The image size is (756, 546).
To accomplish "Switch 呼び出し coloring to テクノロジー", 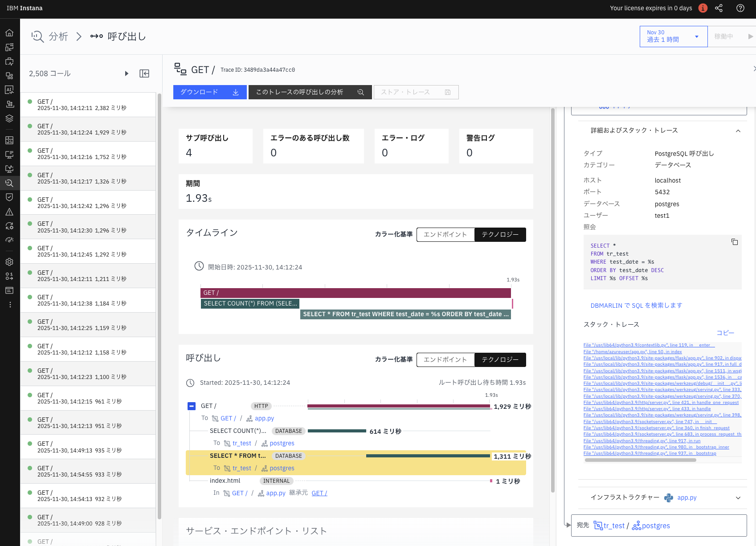I will point(500,359).
